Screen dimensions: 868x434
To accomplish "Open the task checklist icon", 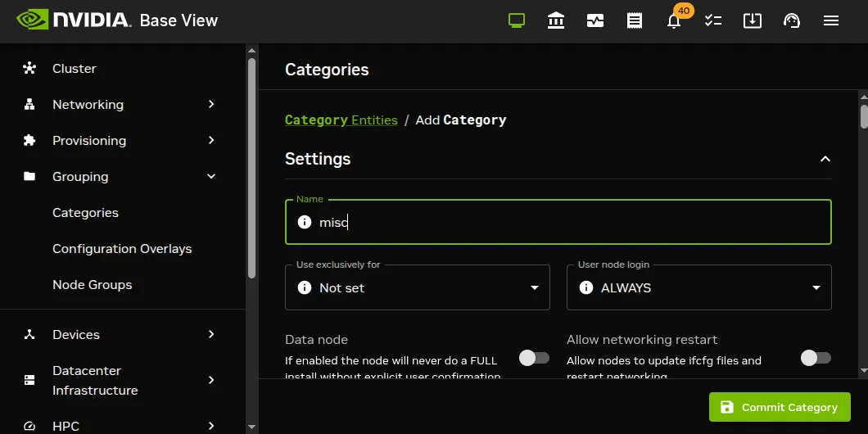I will pyautogui.click(x=713, y=21).
